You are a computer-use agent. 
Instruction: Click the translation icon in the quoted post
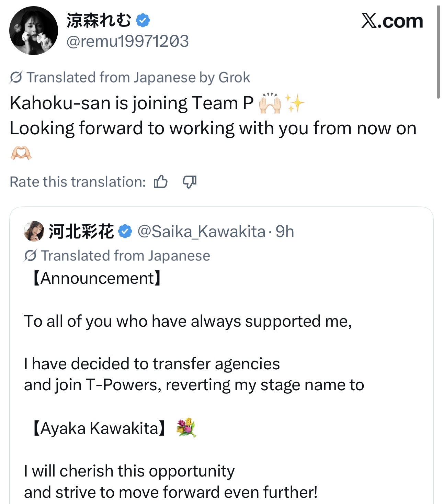[x=30, y=256]
